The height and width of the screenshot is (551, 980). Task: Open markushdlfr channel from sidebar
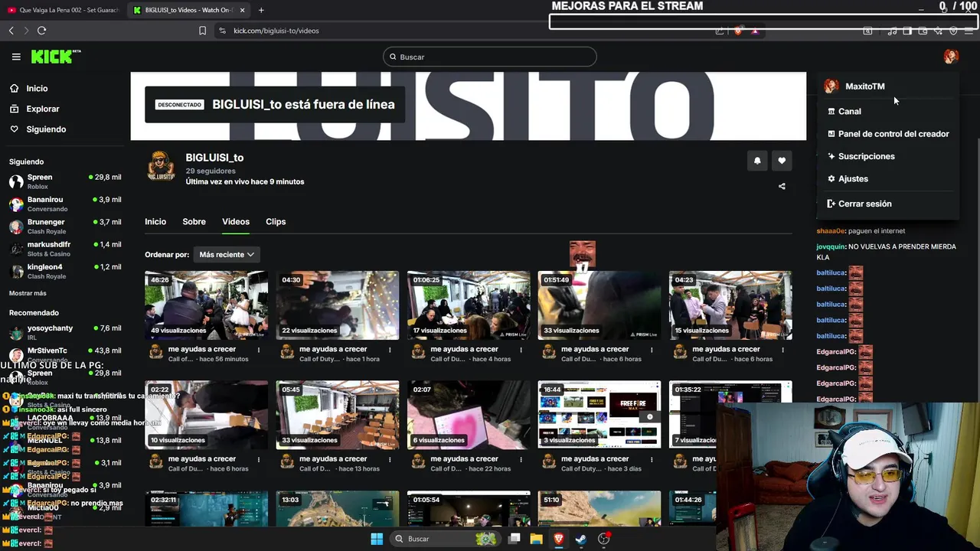(x=65, y=249)
